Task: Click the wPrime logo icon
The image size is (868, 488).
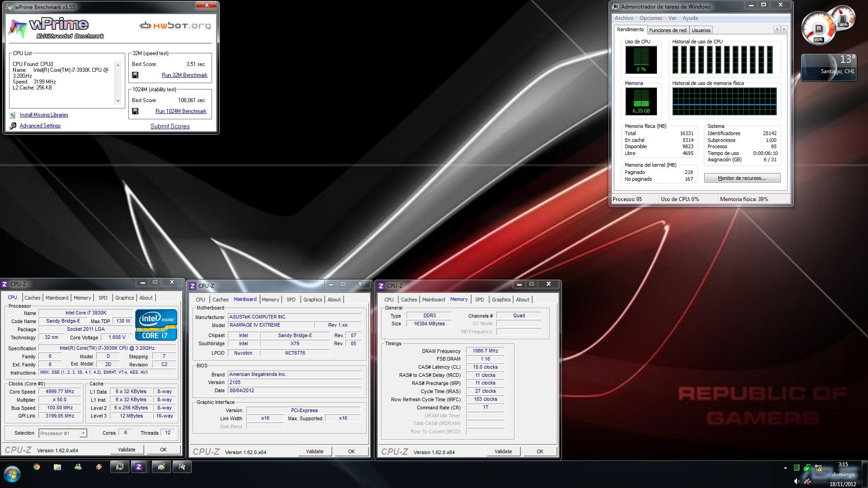Action: point(19,29)
